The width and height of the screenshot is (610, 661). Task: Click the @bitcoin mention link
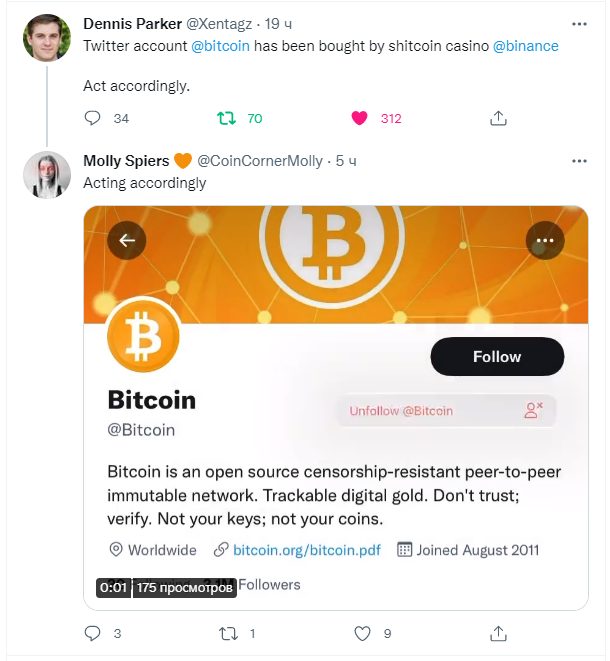(x=220, y=46)
